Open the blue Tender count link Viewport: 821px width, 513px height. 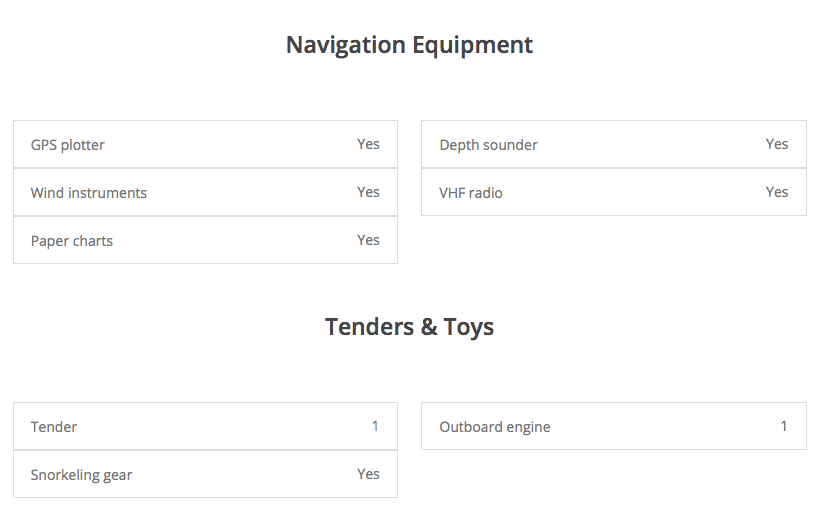coord(375,426)
